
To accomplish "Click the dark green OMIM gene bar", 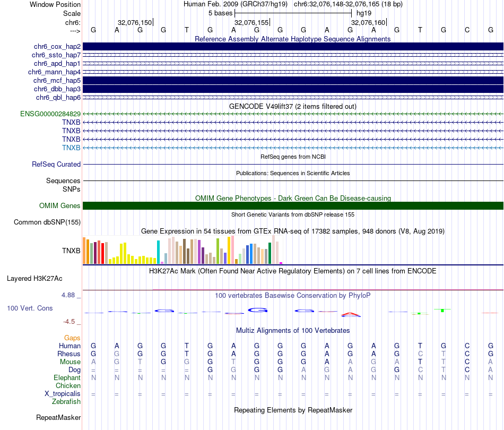I will [x=293, y=206].
